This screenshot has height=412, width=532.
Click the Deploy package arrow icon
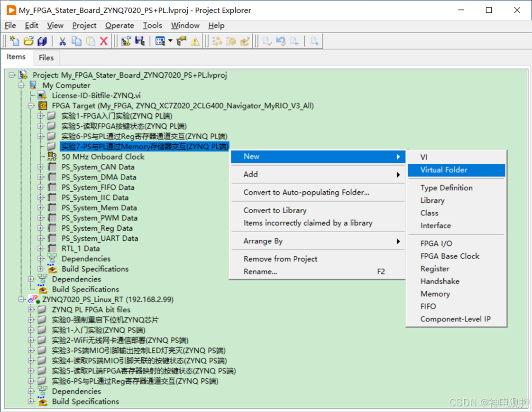(245, 41)
